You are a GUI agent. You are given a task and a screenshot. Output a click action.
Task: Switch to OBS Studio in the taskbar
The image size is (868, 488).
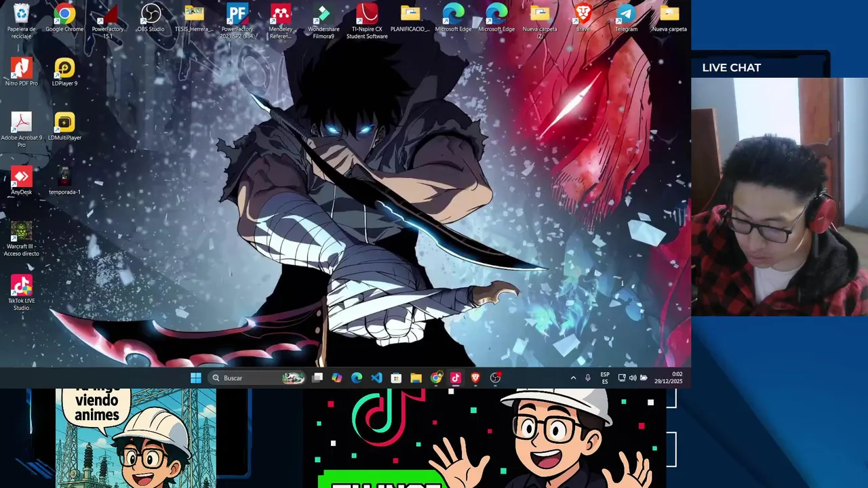tap(495, 378)
